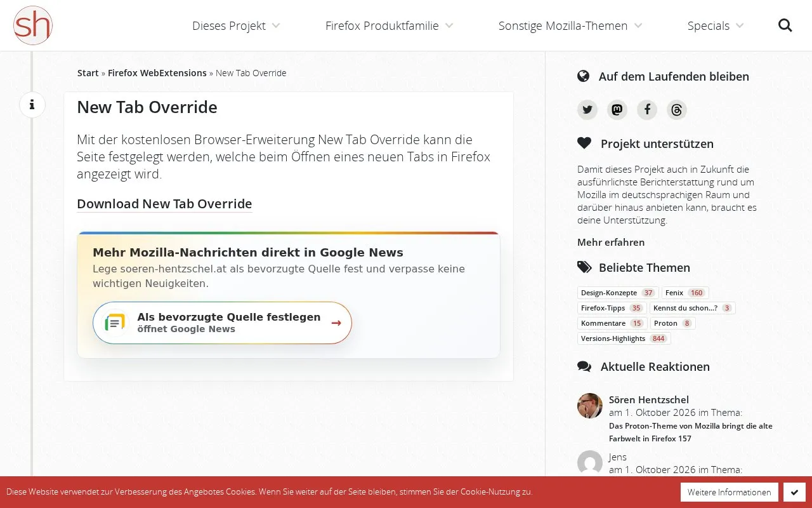Click the Mehr Mozilla-Nachrichten banner headline
This screenshot has height=508, width=812.
click(x=248, y=253)
